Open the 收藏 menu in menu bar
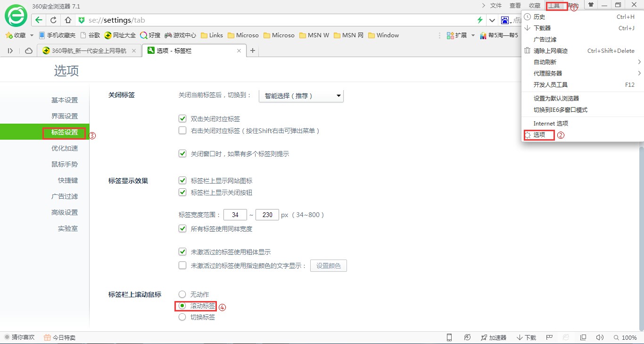Viewport: 644px width, 344px height. [x=535, y=6]
